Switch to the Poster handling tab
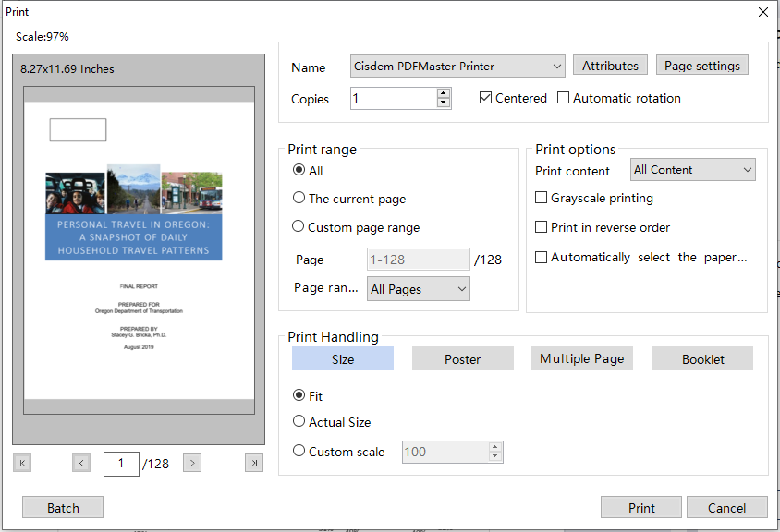780x532 pixels. [463, 358]
